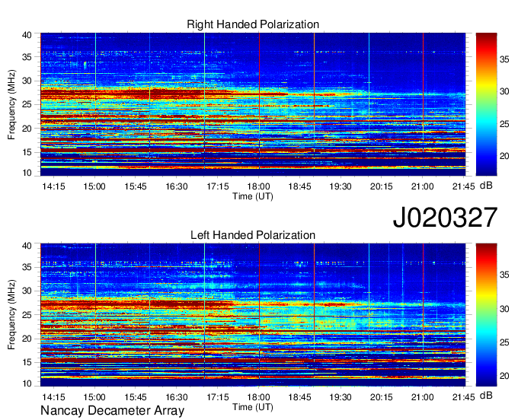The width and height of the screenshot is (518, 420).
Task: Click the 21:45 time tick of the Left Handed plot
Action: 463,397
